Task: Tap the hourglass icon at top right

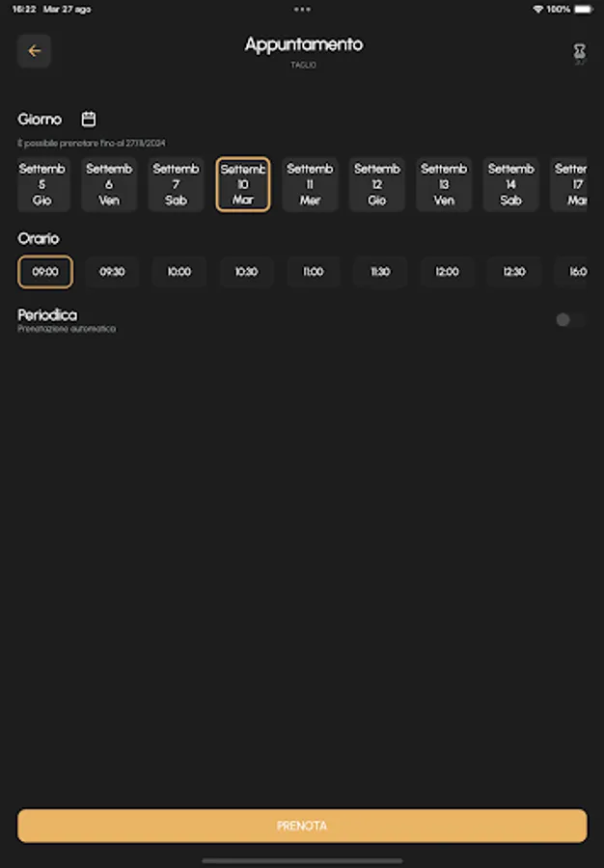Action: pos(579,51)
